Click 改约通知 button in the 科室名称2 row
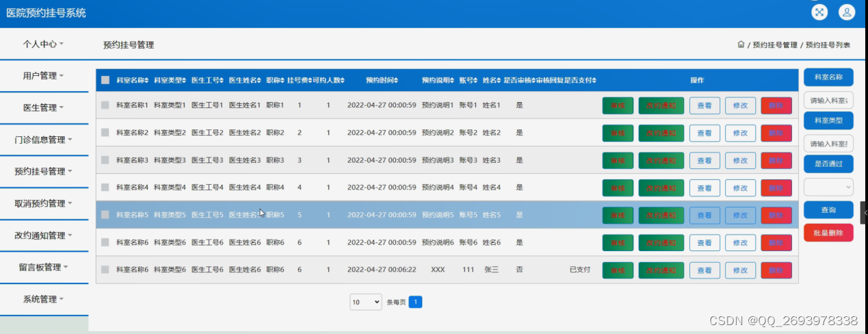Image resolution: width=868 pixels, height=334 pixels. tap(661, 133)
